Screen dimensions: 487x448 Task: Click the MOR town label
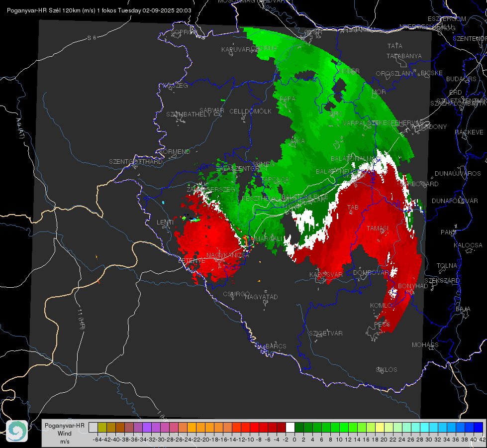coord(379,92)
